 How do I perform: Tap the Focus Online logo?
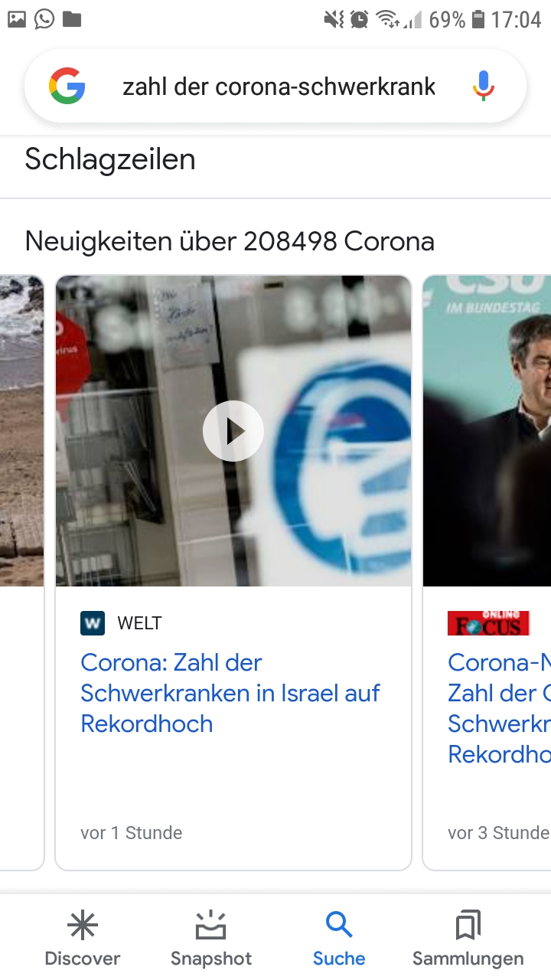[x=488, y=623]
